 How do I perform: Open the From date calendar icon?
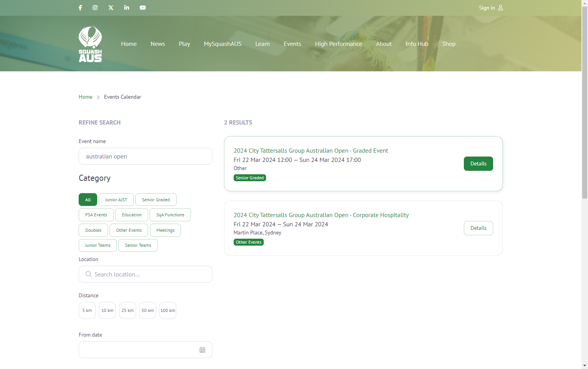(x=202, y=350)
